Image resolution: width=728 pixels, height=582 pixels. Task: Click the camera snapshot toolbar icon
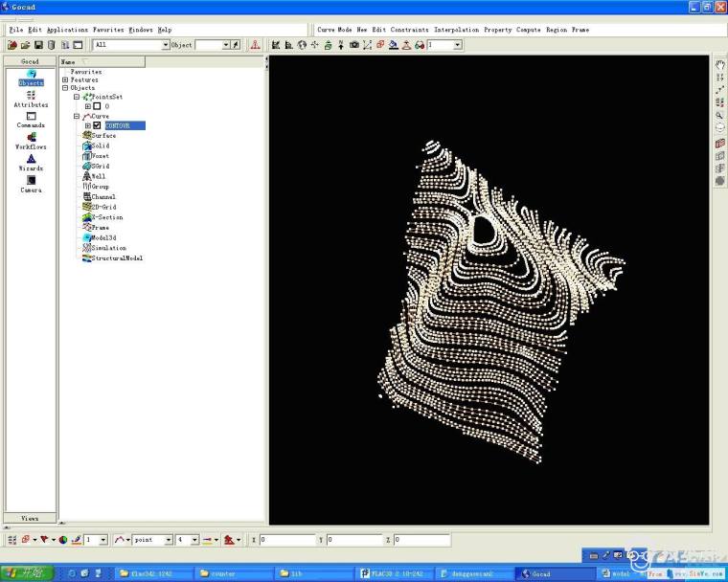pyautogui.click(x=353, y=45)
